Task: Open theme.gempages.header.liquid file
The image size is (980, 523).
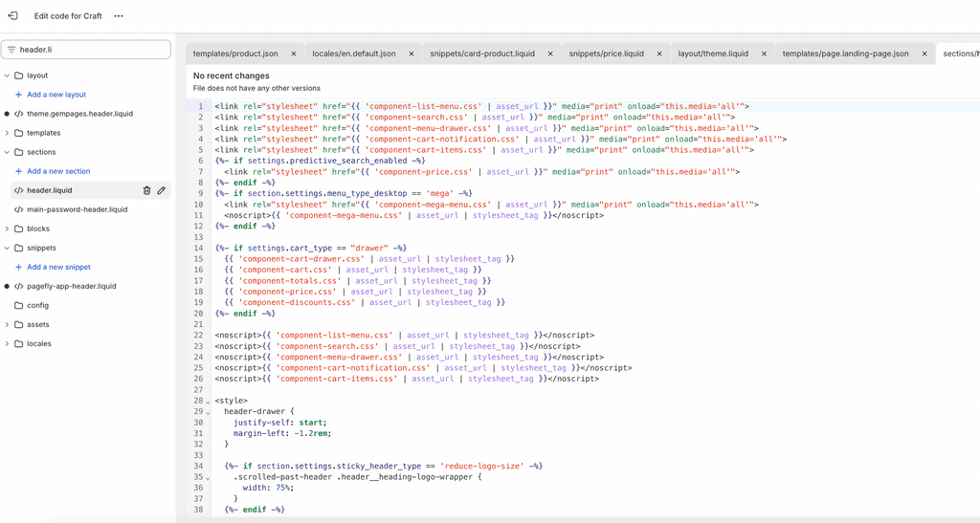Action: [x=80, y=114]
